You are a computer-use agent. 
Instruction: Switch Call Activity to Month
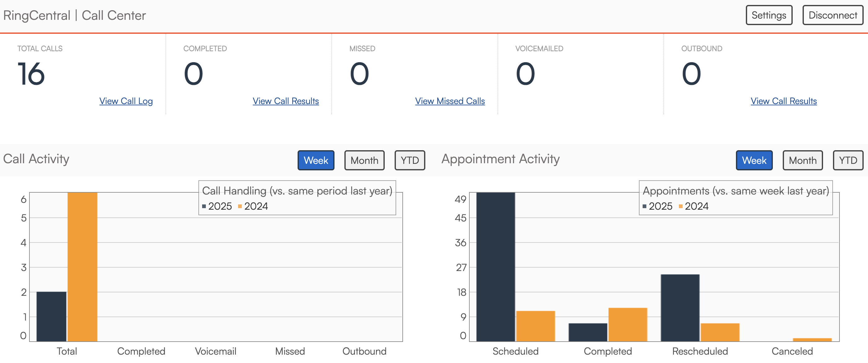coord(364,160)
